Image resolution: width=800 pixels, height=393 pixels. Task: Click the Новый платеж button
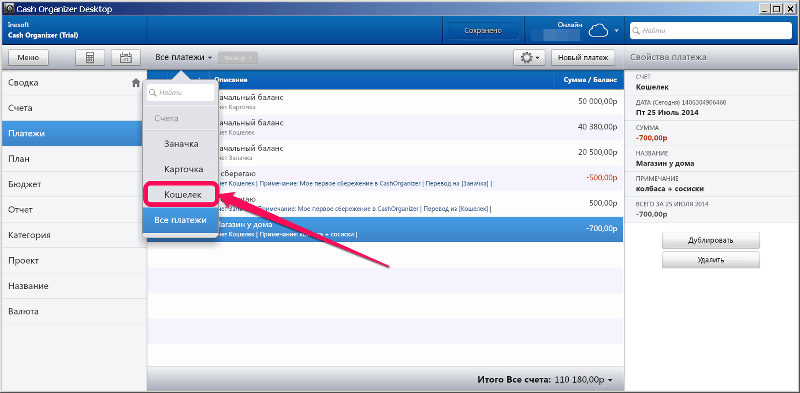(x=583, y=58)
